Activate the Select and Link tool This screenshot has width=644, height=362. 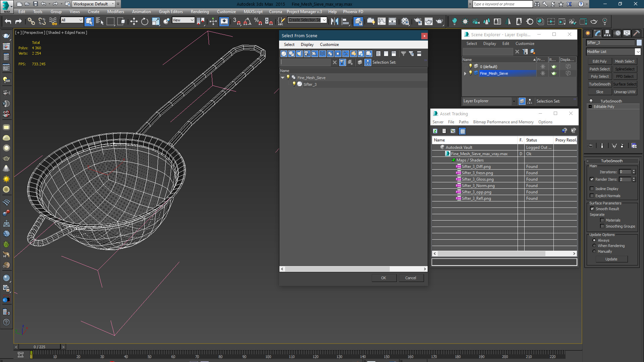click(31, 21)
